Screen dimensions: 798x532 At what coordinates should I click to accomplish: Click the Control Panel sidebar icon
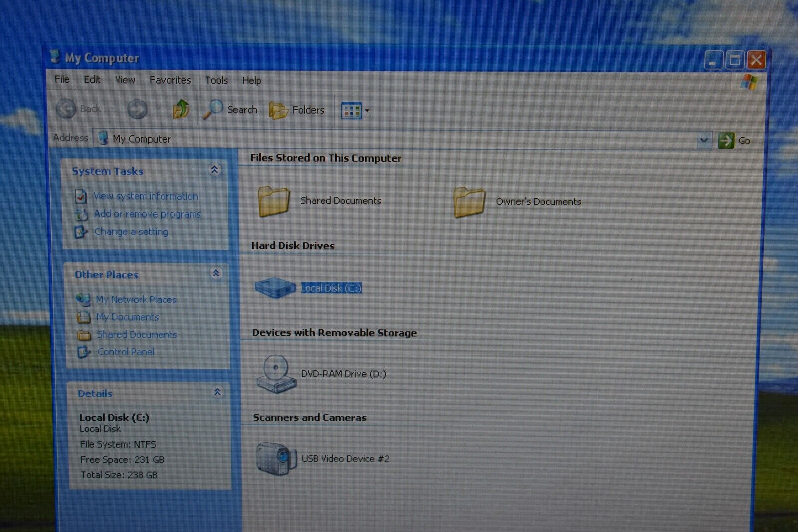(x=84, y=352)
